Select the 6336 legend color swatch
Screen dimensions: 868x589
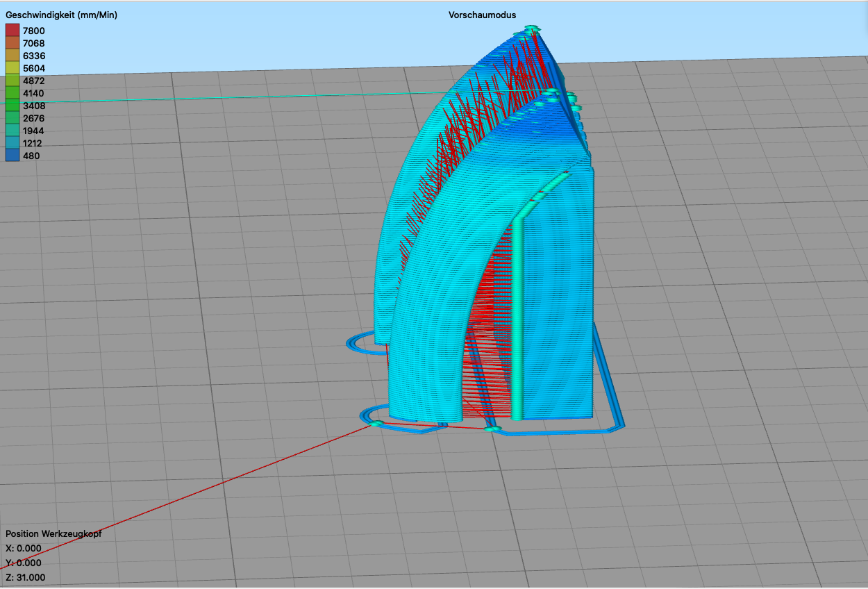(x=12, y=56)
